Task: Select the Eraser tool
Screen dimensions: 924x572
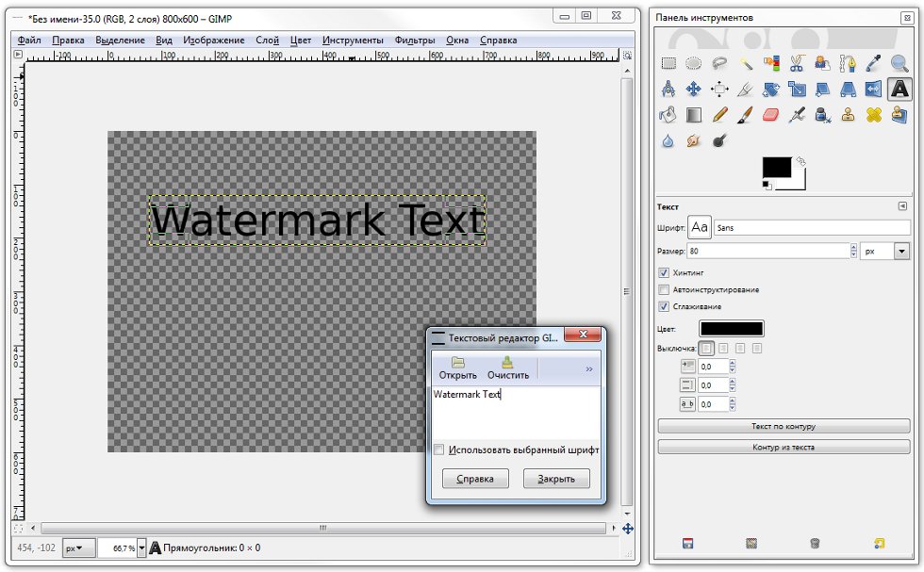Action: 771,115
